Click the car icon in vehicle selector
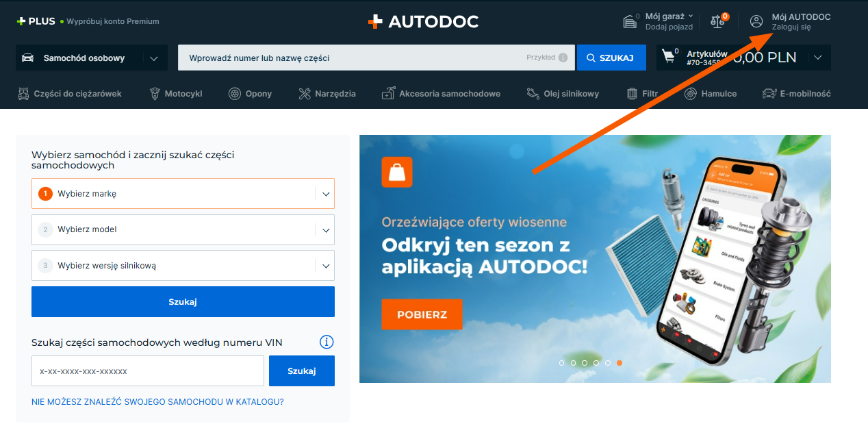This screenshot has height=439, width=868. pos(28,58)
